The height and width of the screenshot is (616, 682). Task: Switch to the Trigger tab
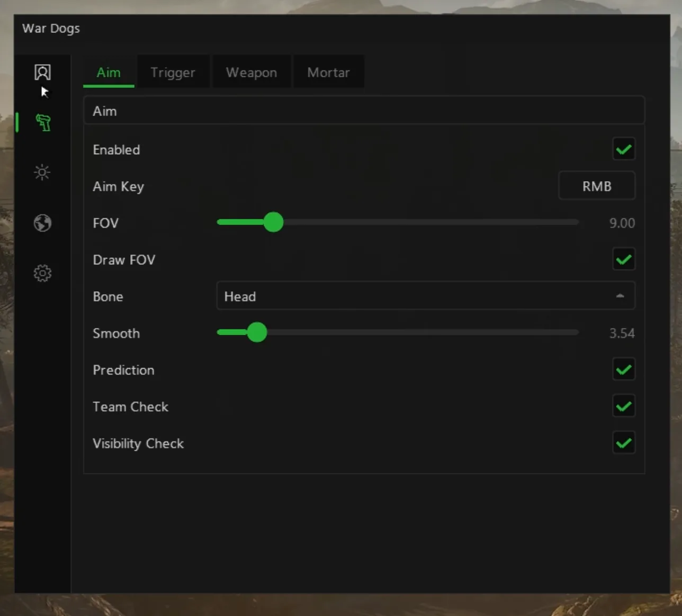click(x=173, y=72)
